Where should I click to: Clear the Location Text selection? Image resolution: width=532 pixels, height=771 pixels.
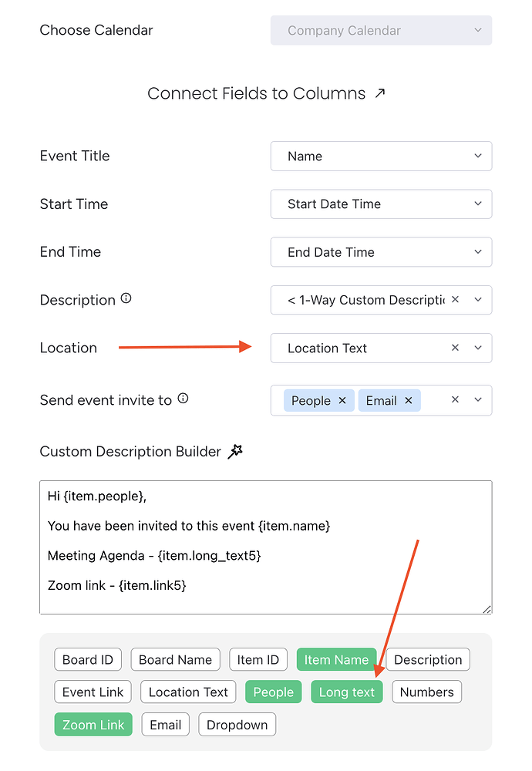tap(455, 348)
